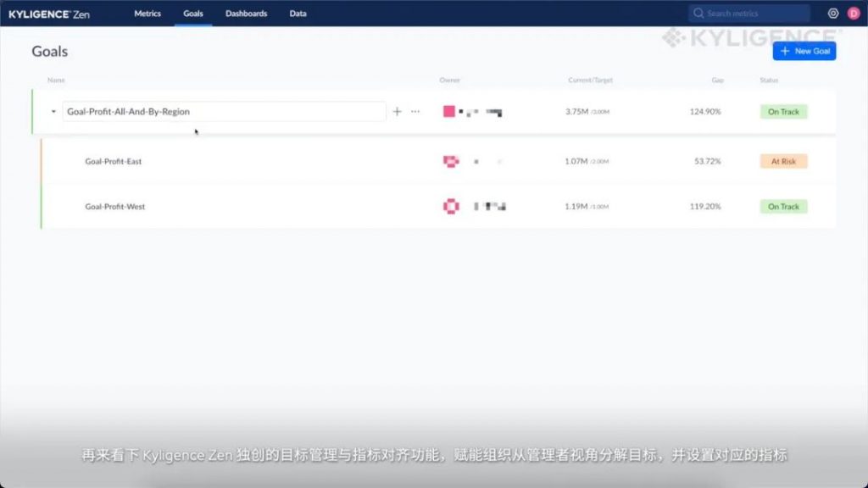Click owner avatar of Goal-Profit-All-And-By-Region
The image size is (868, 488).
(449, 111)
